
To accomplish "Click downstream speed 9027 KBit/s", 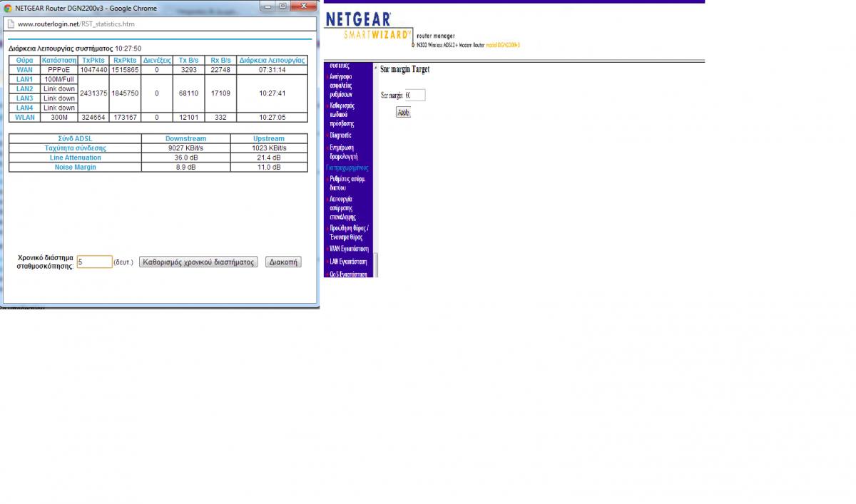I will coord(185,148).
